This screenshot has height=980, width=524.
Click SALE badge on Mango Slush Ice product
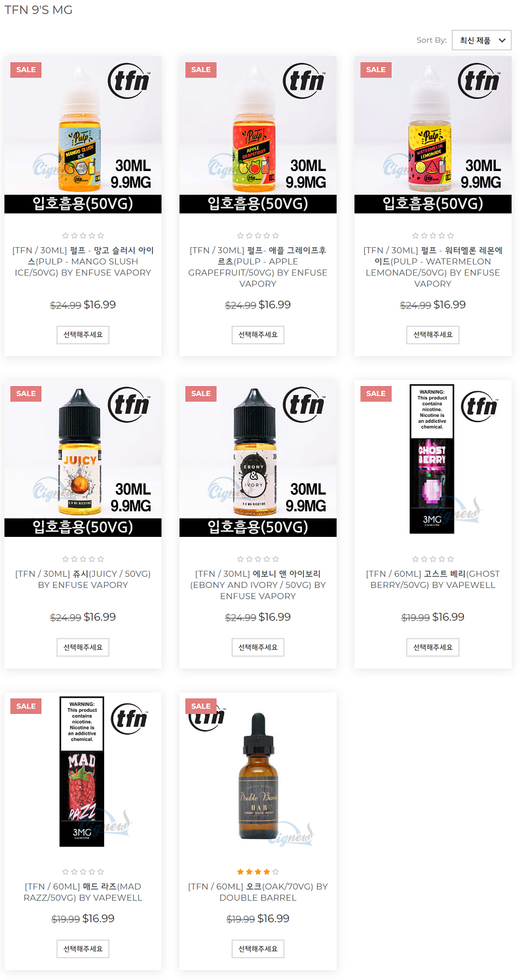point(26,69)
